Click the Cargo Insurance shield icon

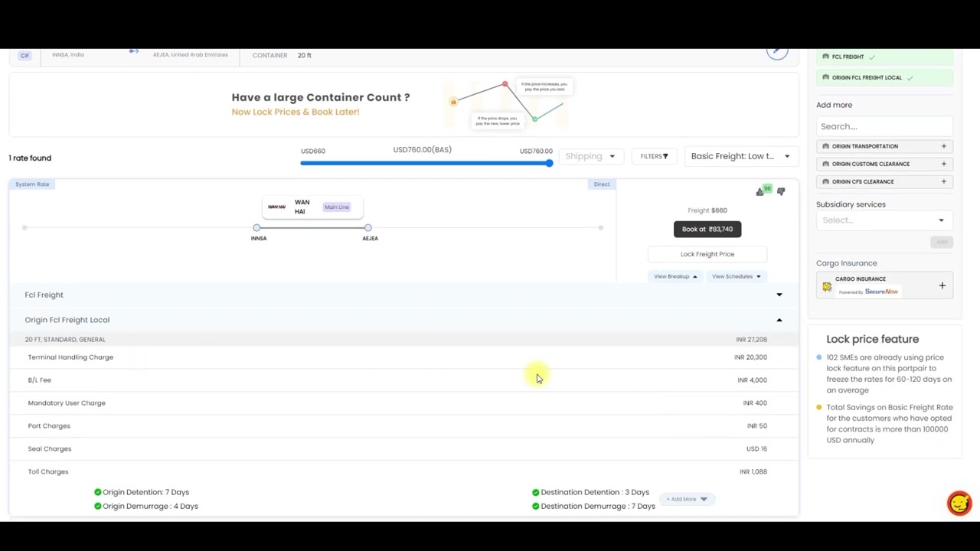tap(827, 286)
